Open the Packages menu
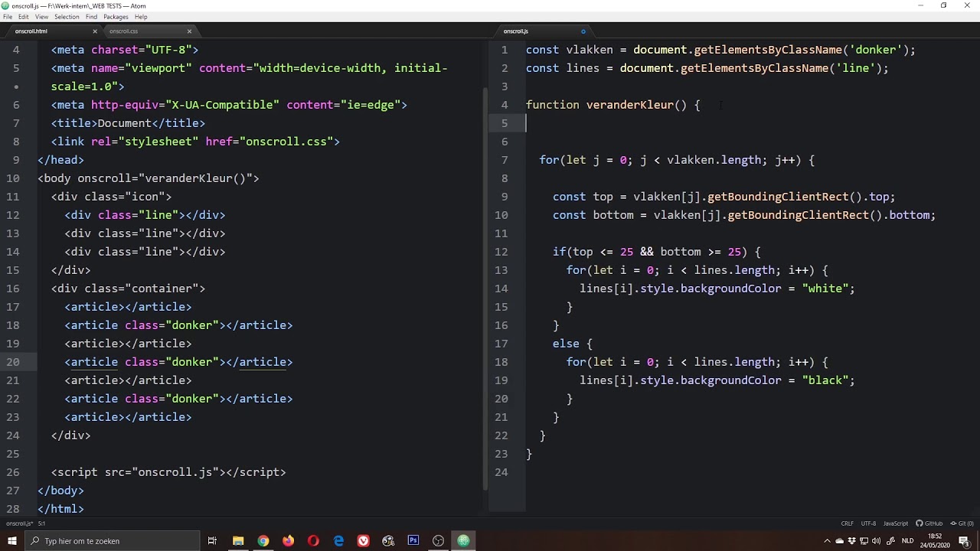This screenshot has width=980, height=551. tap(116, 17)
